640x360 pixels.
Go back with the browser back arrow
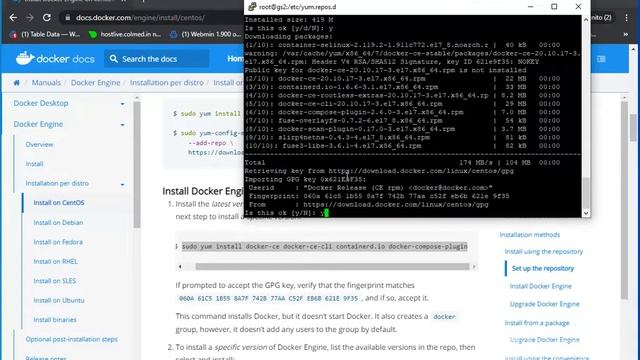coord(13,18)
